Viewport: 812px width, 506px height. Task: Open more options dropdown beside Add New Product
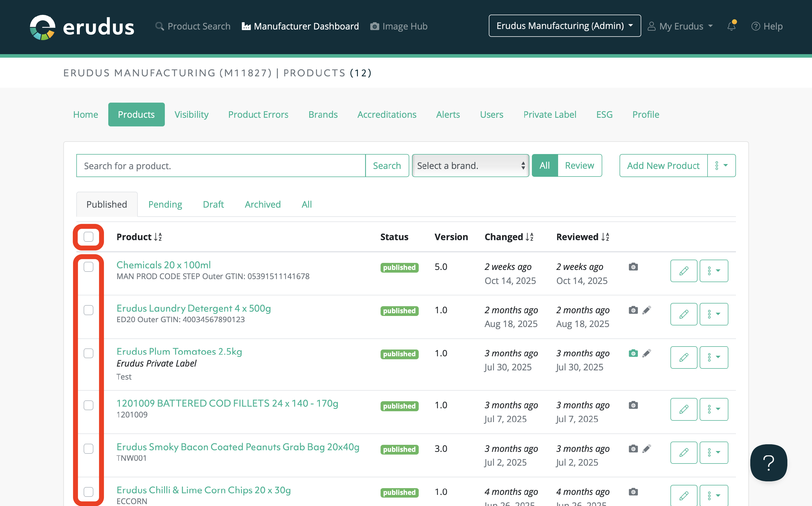(x=721, y=165)
